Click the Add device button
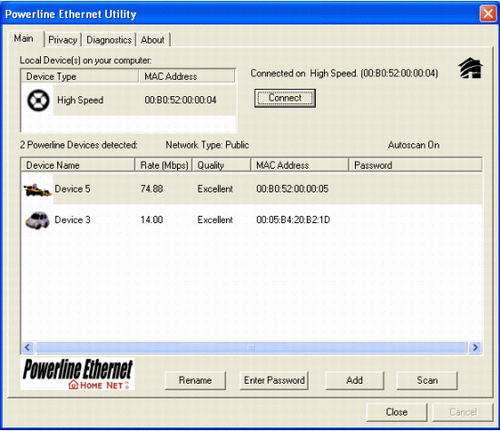Screen dimensions: 500x431 coord(354,380)
